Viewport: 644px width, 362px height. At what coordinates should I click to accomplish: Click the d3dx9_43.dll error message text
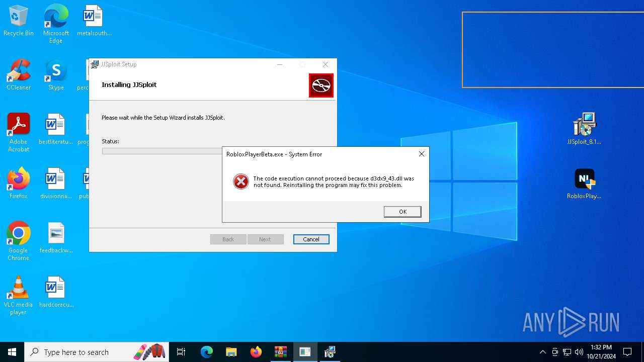coord(334,182)
